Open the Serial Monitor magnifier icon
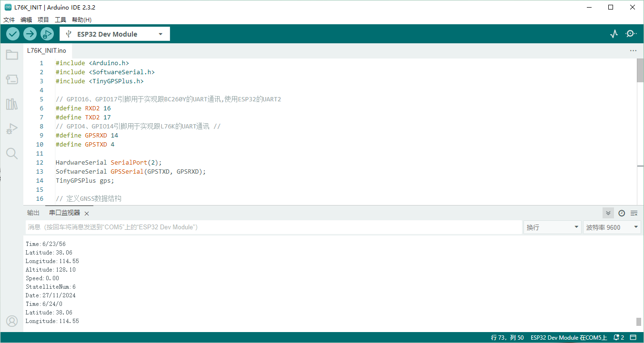This screenshot has width=644, height=343. (x=631, y=34)
